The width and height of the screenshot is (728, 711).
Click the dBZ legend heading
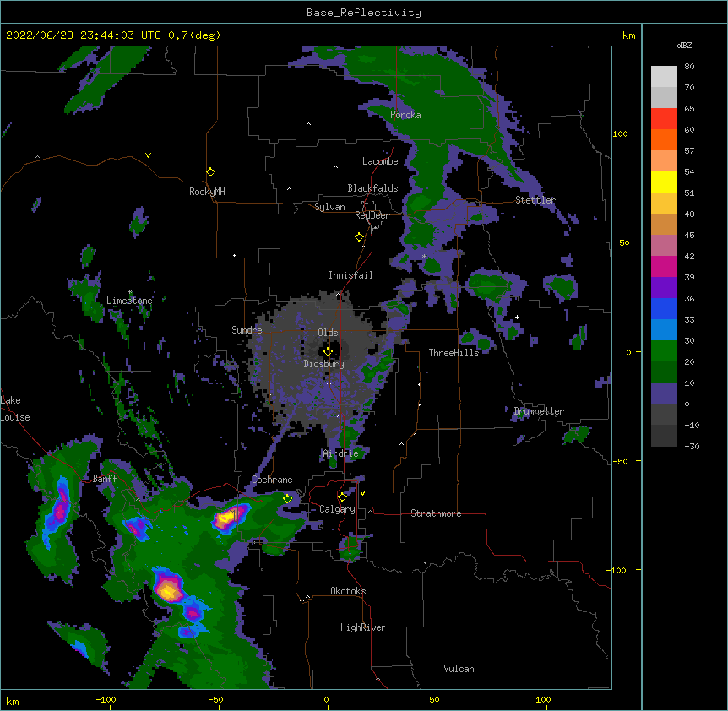coord(684,46)
